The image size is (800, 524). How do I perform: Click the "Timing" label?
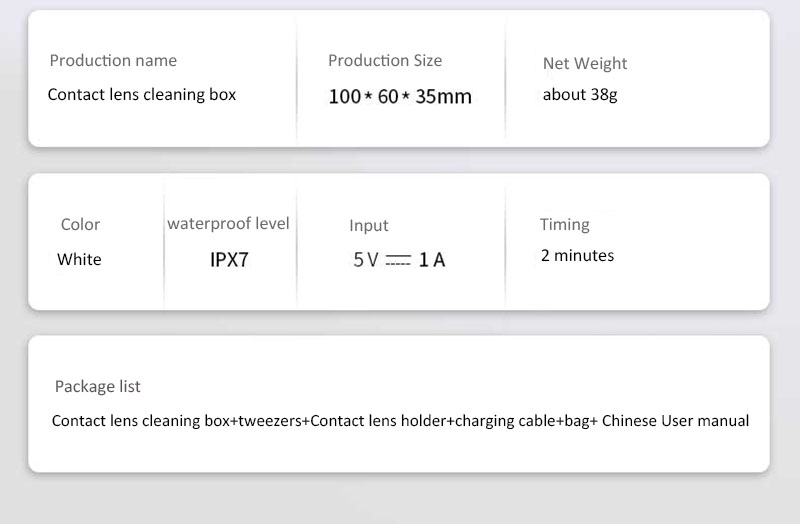565,225
